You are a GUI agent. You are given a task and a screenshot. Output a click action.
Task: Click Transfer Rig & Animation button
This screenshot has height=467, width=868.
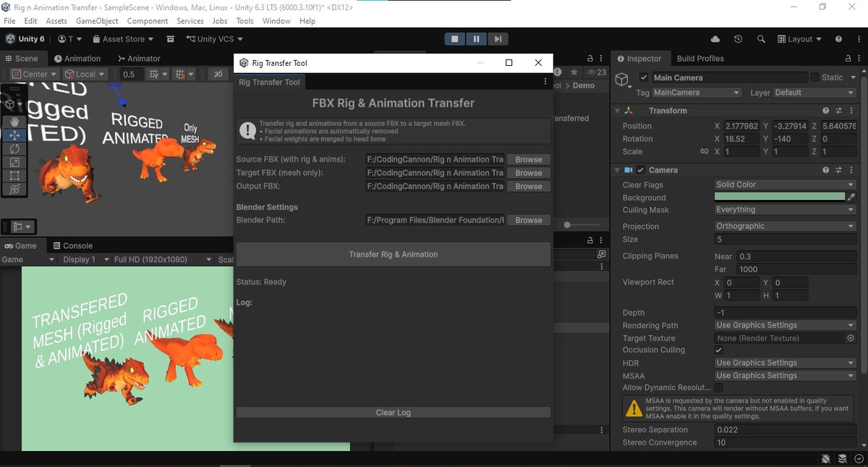point(393,255)
